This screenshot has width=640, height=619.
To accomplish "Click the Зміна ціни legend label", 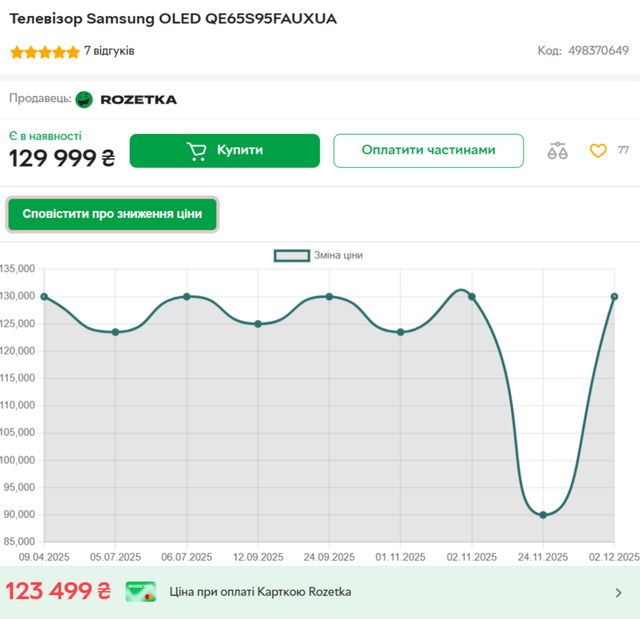I will pyautogui.click(x=338, y=255).
